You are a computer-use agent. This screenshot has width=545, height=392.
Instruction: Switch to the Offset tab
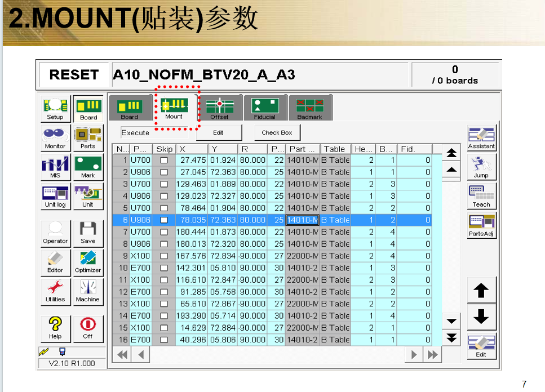219,108
